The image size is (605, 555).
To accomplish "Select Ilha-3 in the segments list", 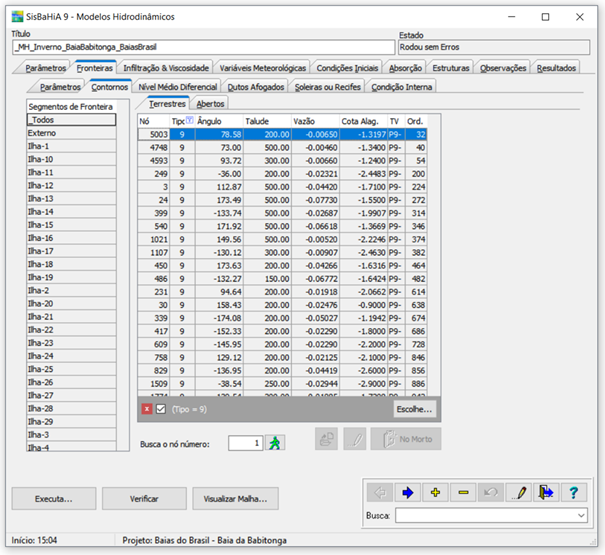I will coord(71,435).
